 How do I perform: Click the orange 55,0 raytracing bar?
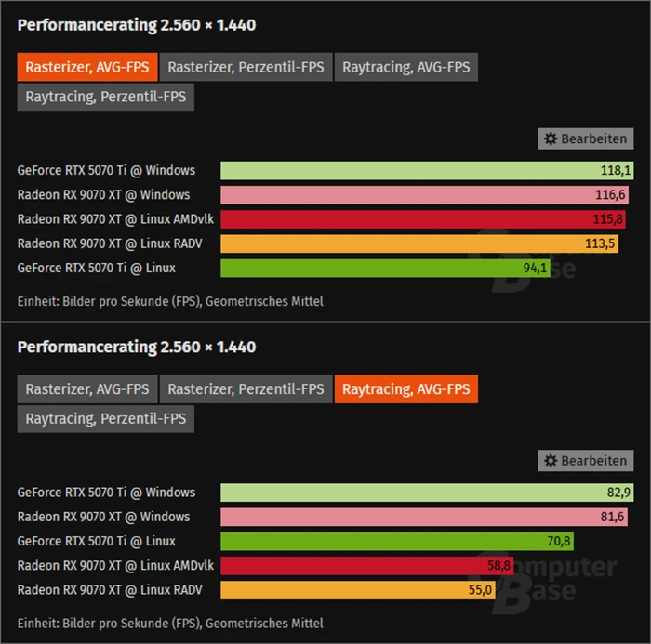tap(358, 590)
